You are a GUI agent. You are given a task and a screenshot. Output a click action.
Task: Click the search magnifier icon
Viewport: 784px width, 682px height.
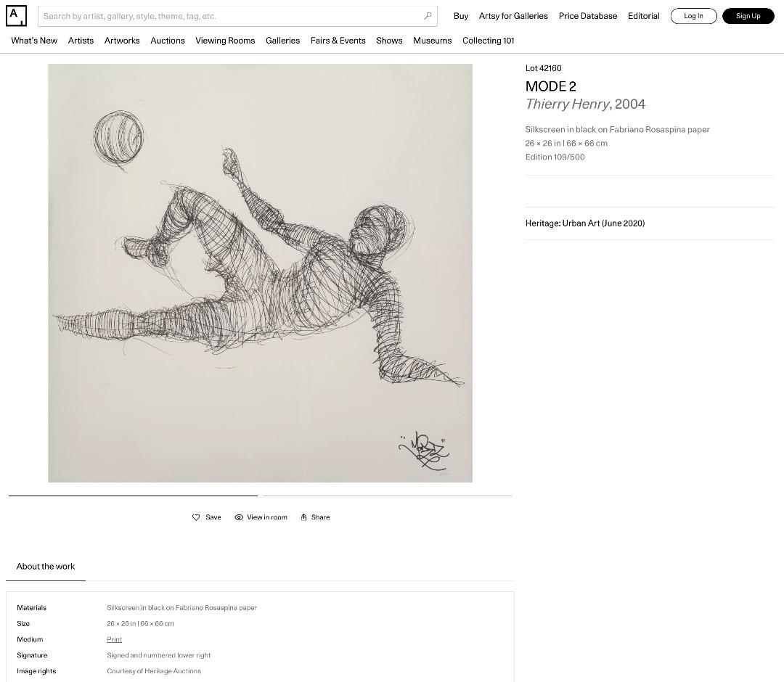point(428,16)
